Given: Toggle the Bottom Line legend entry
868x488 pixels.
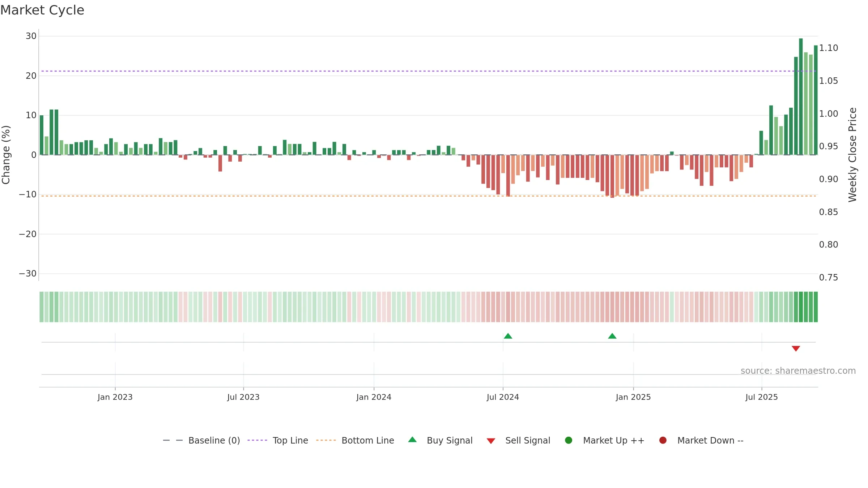Looking at the screenshot, I should pos(355,440).
